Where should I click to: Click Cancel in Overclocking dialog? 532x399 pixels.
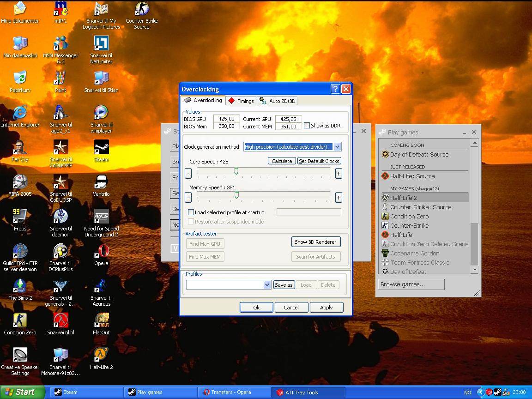pos(291,308)
